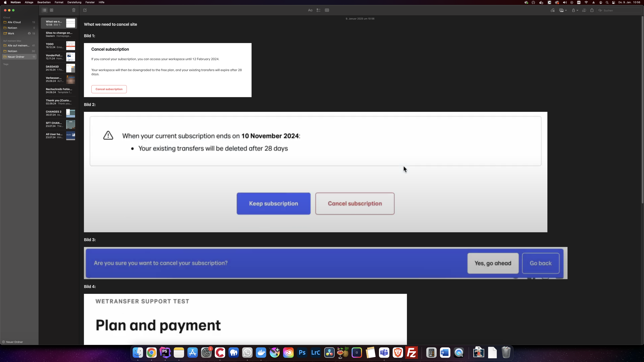Image resolution: width=644 pixels, height=362 pixels.
Task: Click the Neuer Ordner add folder button
Action: [12, 342]
